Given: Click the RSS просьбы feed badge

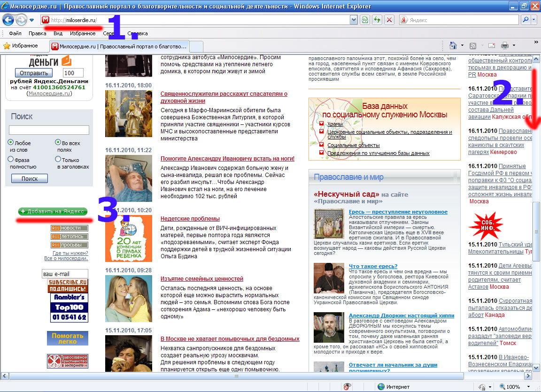Looking at the screenshot, I should tap(70, 245).
